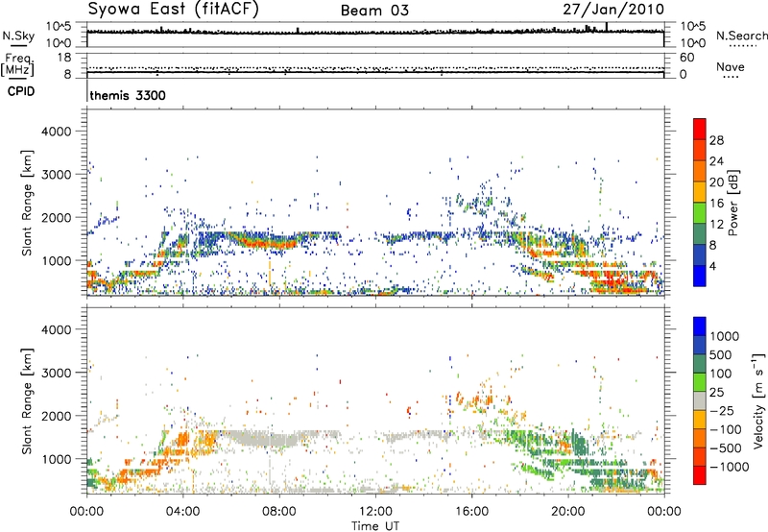The height and width of the screenshot is (532, 768).
Task: Select bright blue segment below 4 on Power bar
Action: [700, 277]
